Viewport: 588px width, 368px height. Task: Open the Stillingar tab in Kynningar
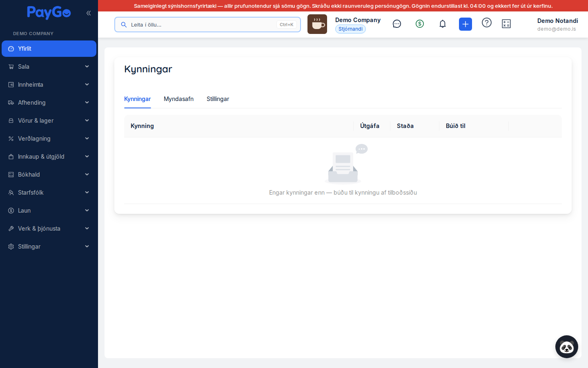[218, 99]
